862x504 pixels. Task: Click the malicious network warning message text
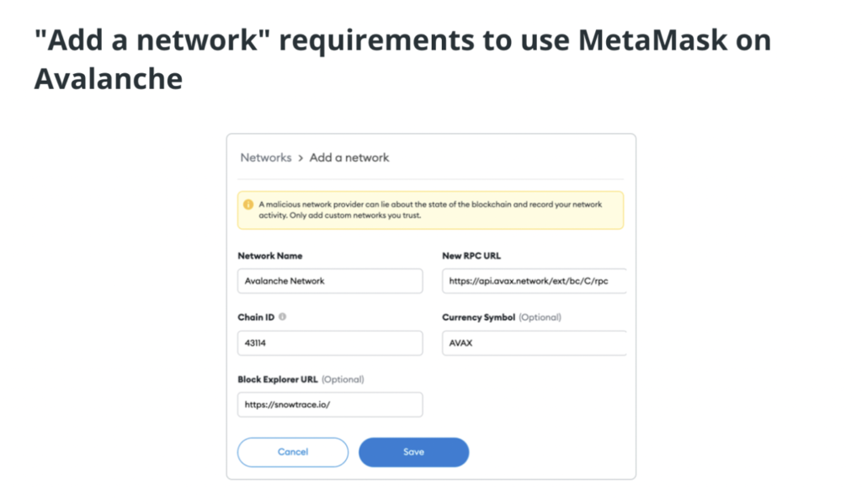430,210
